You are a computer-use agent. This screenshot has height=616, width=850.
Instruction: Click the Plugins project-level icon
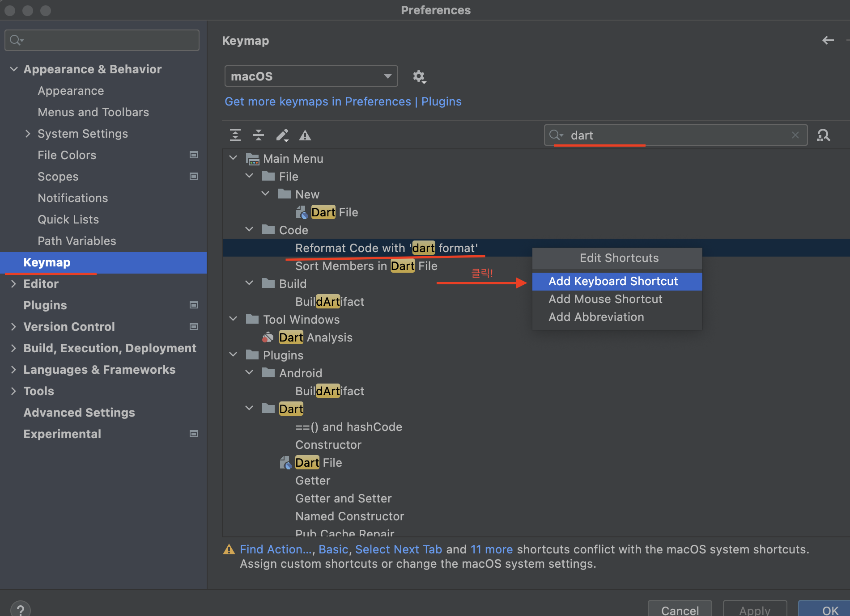[194, 305]
